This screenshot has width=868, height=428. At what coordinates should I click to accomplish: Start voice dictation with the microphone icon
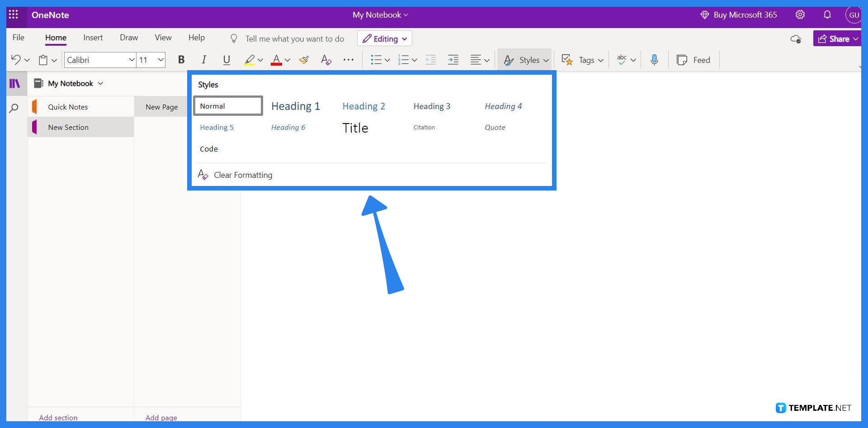coord(654,59)
